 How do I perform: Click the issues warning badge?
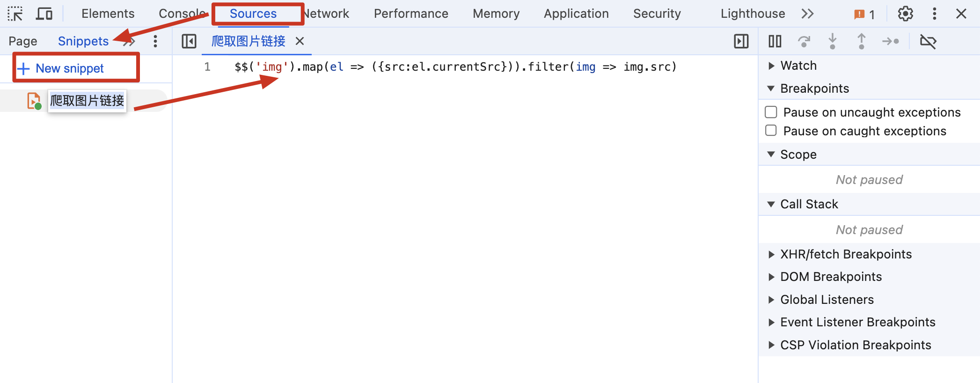tap(864, 15)
